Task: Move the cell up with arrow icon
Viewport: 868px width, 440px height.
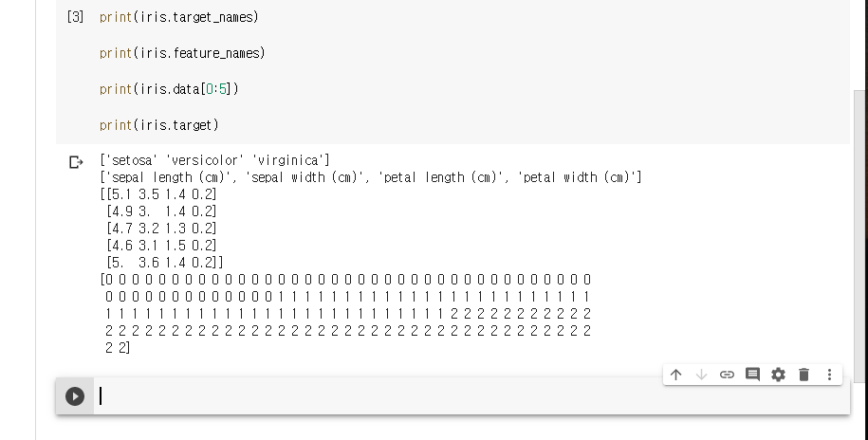Action: tap(675, 375)
